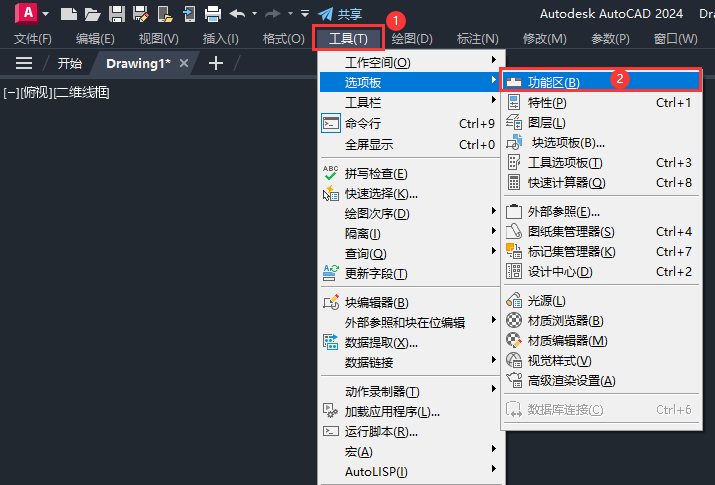Open 快速计算器(Q) quick calculator
This screenshot has height=485, width=715.
(x=601, y=183)
